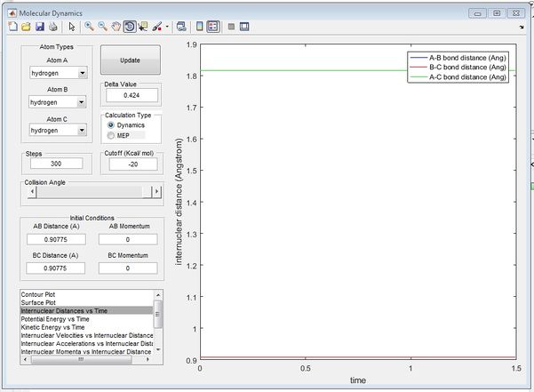Click the Update button
The image size is (534, 392).
coord(130,60)
